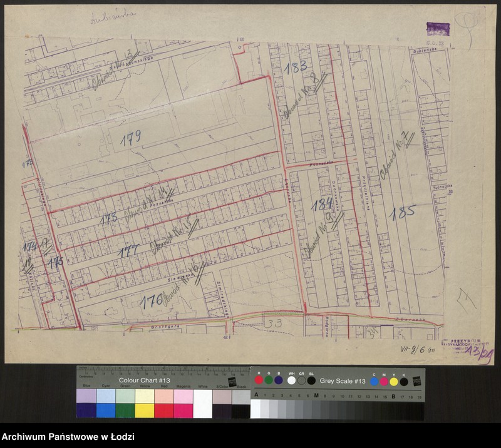Click the magenta circle labeled M

click(x=384, y=380)
